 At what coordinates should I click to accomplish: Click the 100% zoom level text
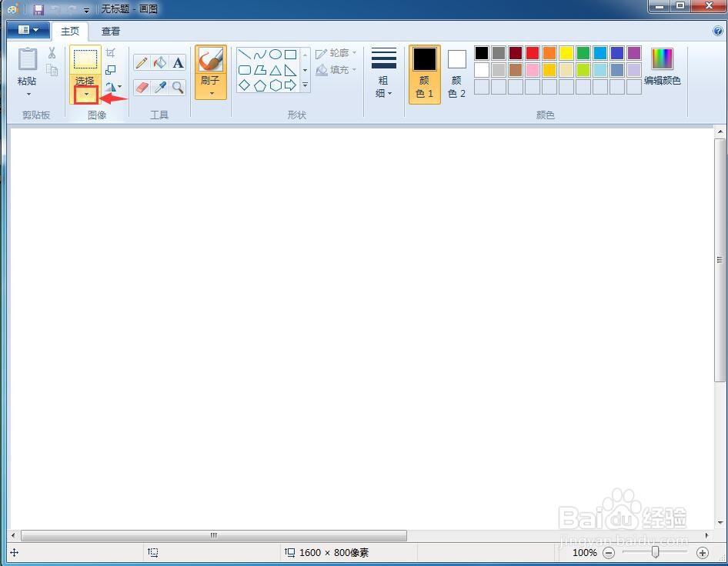pyautogui.click(x=585, y=553)
